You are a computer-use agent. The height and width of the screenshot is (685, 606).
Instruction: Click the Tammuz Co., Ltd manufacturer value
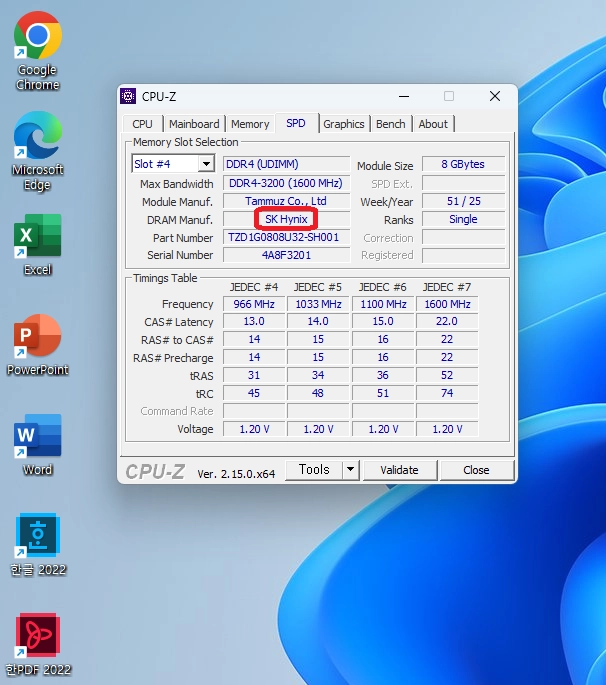(286, 201)
